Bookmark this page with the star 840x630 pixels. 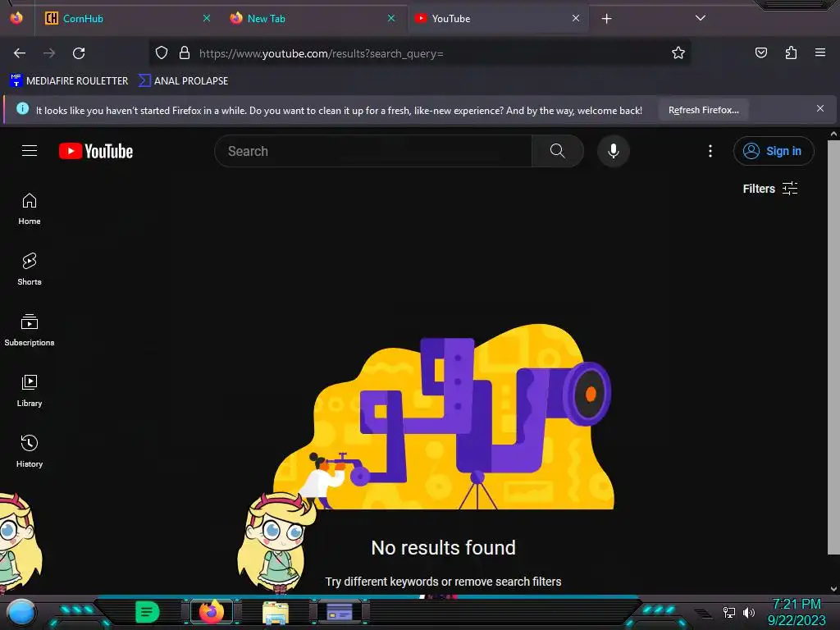tap(678, 53)
